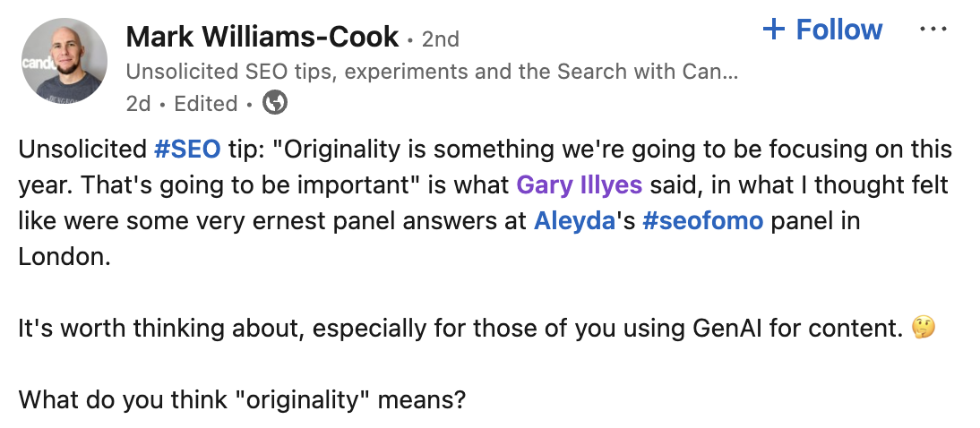
Task: Click the closing question about what originality means
Action: tap(242, 398)
